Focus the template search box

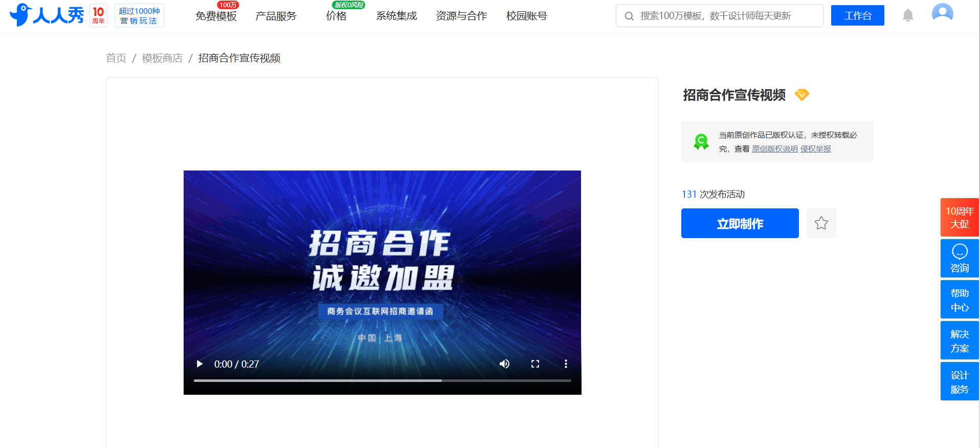point(720,16)
